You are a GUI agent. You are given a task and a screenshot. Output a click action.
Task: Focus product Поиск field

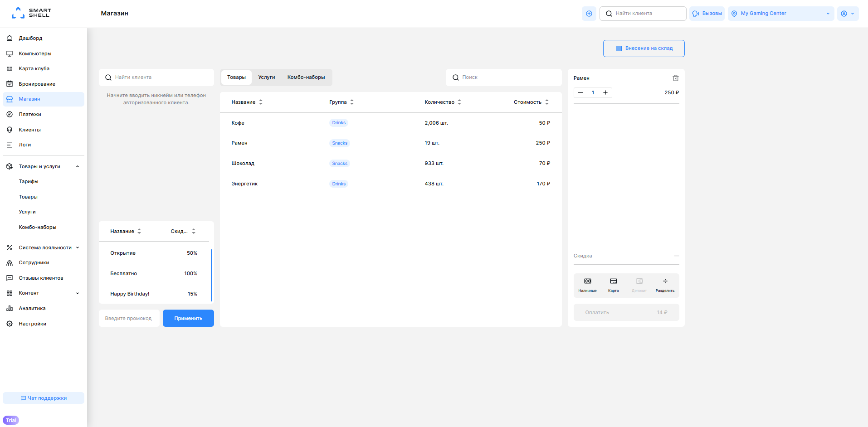[504, 78]
